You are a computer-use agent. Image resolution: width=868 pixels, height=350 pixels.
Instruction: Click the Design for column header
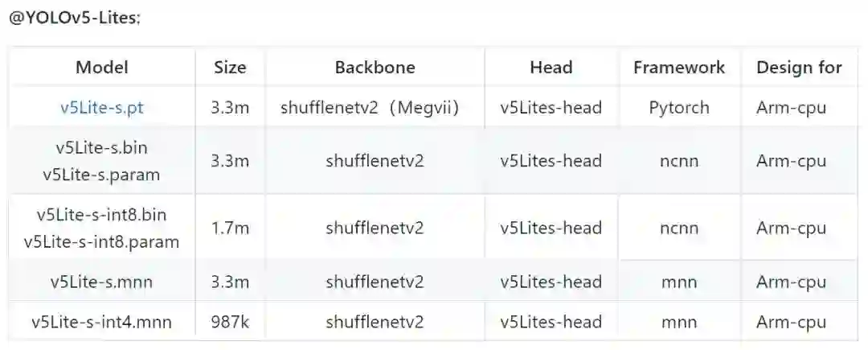pos(799,68)
